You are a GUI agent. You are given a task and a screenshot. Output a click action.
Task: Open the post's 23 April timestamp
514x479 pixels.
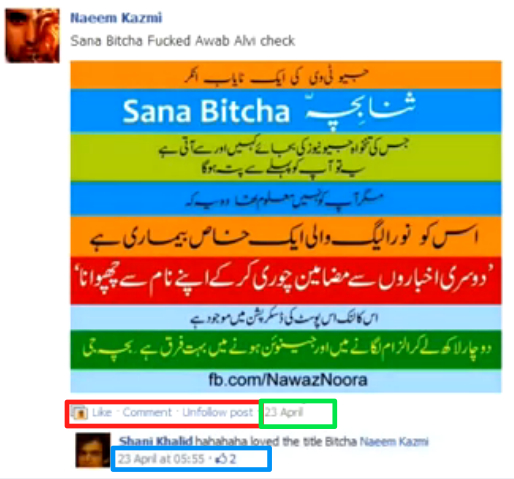tap(284, 412)
